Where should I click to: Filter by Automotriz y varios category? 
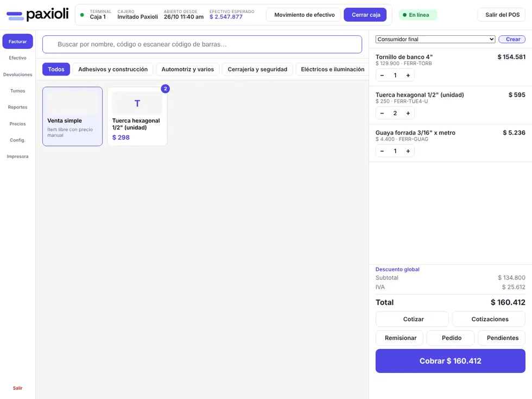[x=188, y=69]
